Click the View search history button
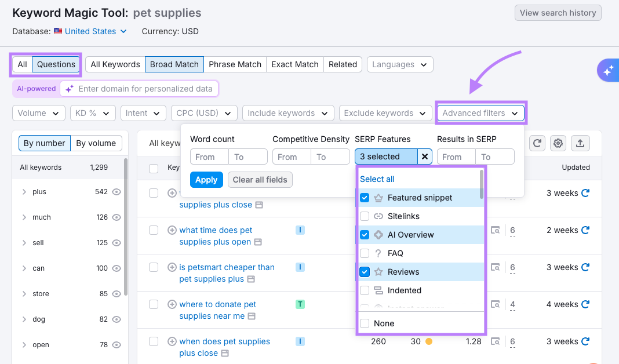Screen dimensions: 619x364 coord(558,13)
